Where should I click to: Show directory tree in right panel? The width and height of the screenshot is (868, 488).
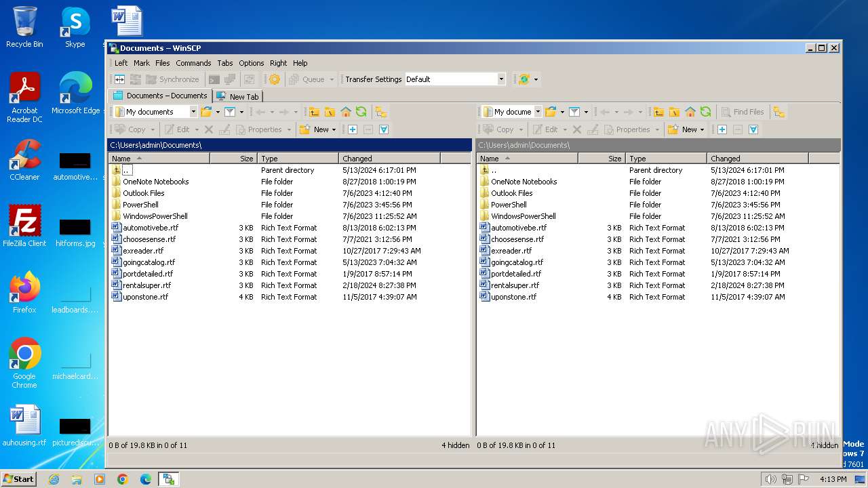pos(778,112)
